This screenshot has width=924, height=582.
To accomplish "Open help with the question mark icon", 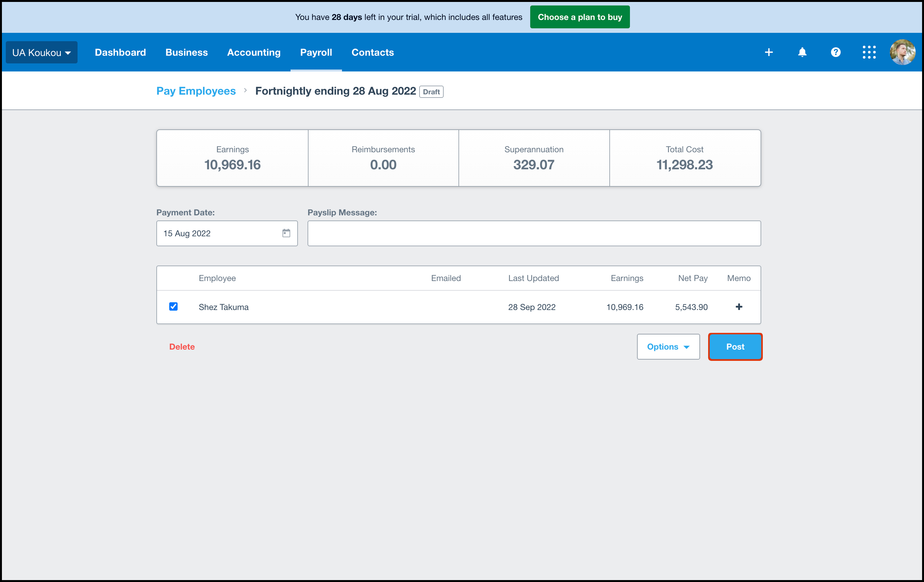I will pos(835,52).
